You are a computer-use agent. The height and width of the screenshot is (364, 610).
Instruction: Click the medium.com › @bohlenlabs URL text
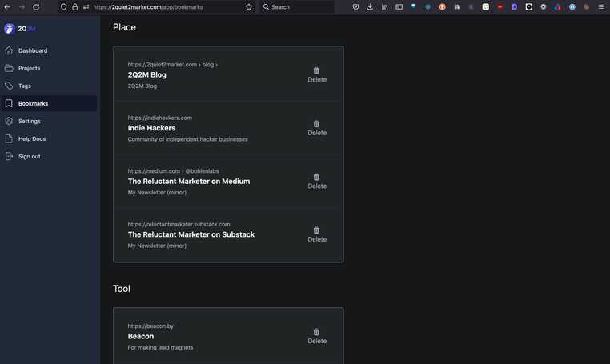tap(174, 171)
